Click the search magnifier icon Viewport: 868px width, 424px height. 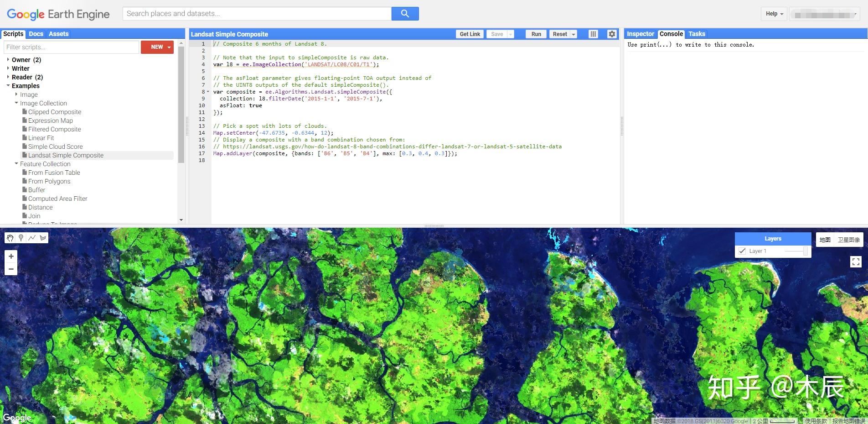pyautogui.click(x=404, y=14)
